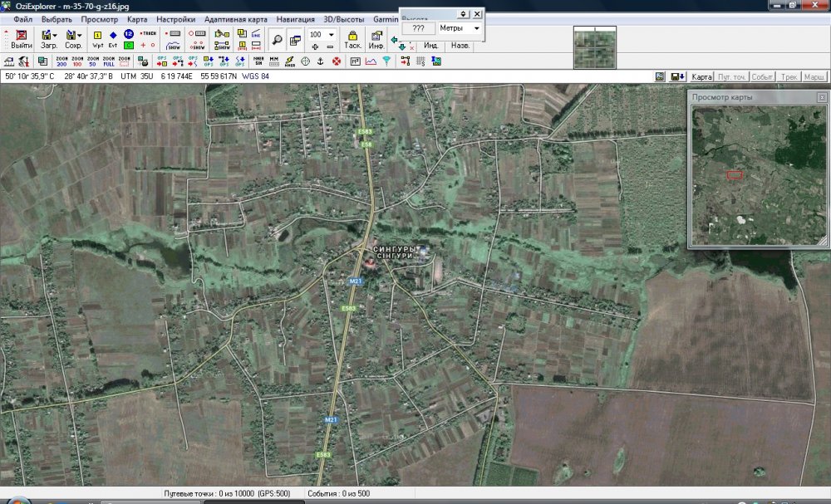The width and height of the screenshot is (831, 504).
Task: Click the ZOOM FULL icon
Action: 109,61
